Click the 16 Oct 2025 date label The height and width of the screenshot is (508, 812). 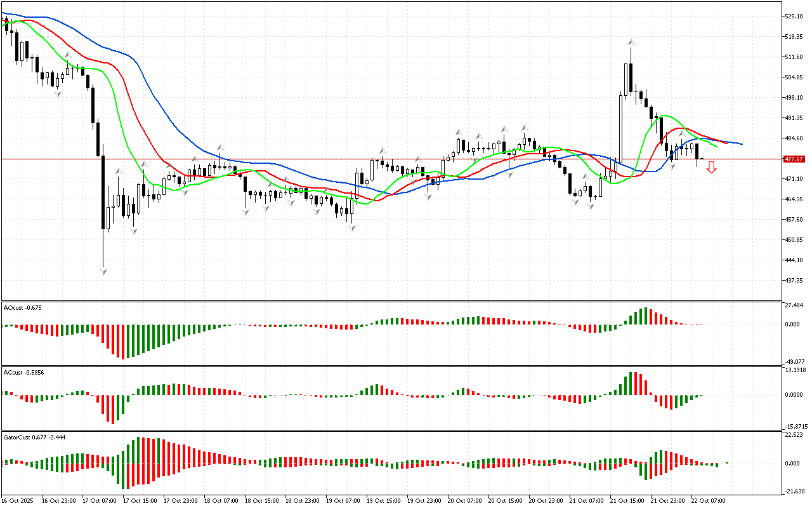pyautogui.click(x=19, y=501)
